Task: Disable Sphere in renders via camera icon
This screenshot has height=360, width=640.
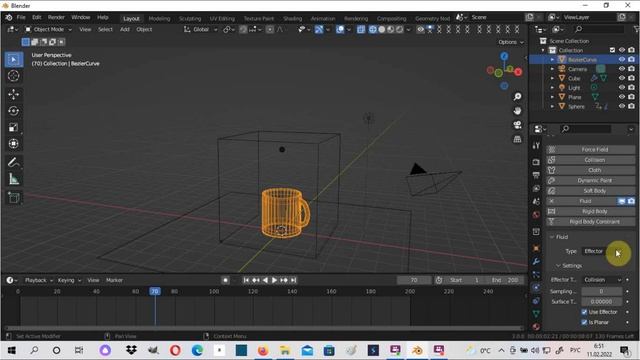Action: tap(631, 107)
